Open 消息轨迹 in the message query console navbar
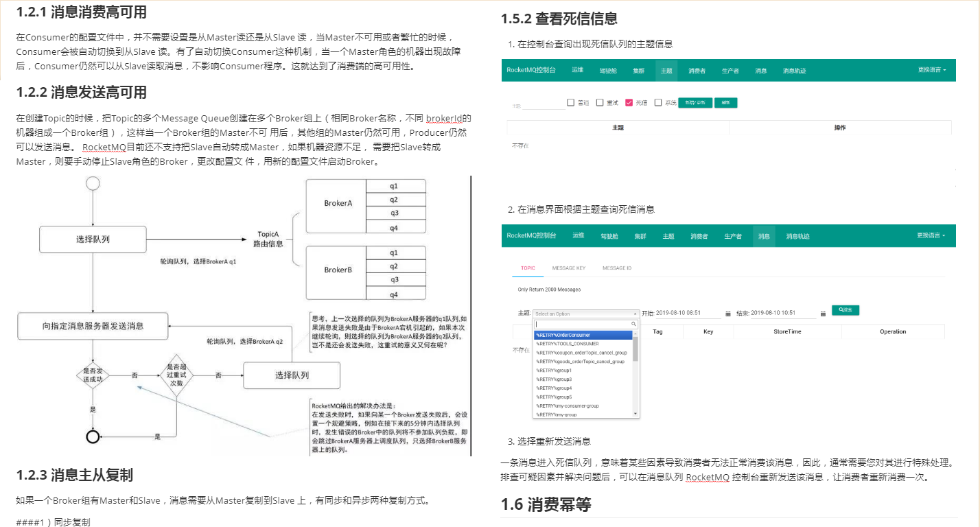 point(798,236)
